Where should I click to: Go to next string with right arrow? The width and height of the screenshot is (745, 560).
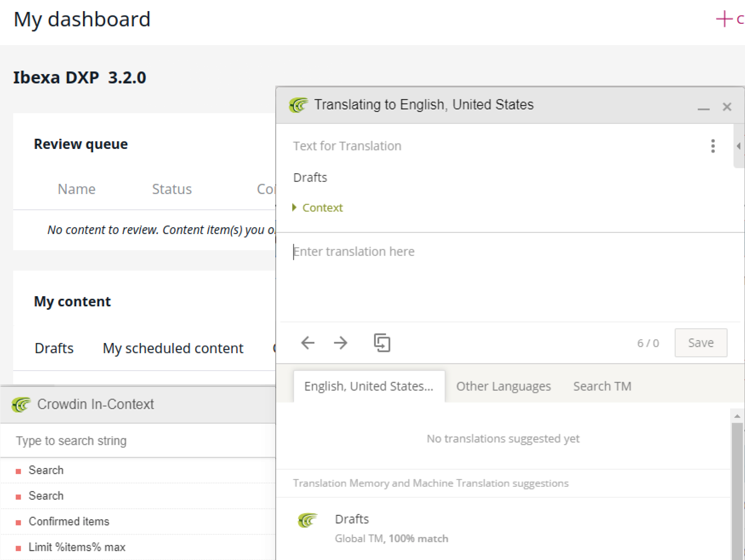coord(340,343)
